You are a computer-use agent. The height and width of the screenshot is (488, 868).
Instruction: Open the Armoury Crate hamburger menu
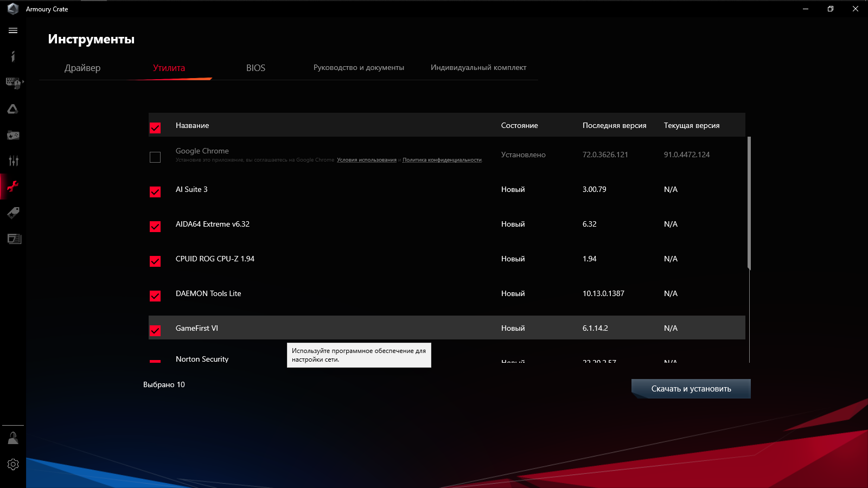pos(13,31)
